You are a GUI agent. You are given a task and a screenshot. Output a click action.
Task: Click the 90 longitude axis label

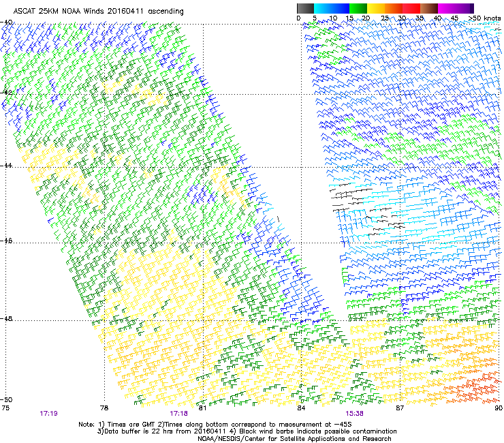(499, 408)
